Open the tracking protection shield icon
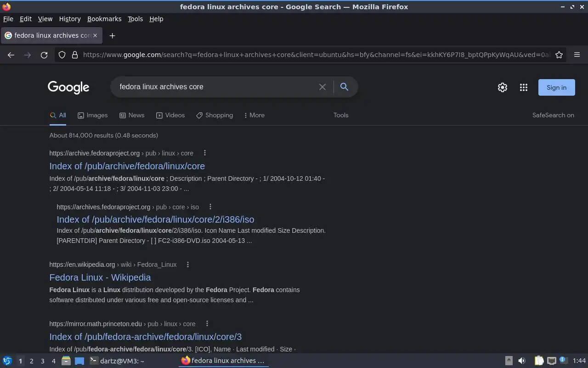Image resolution: width=588 pixels, height=368 pixels. (x=62, y=55)
